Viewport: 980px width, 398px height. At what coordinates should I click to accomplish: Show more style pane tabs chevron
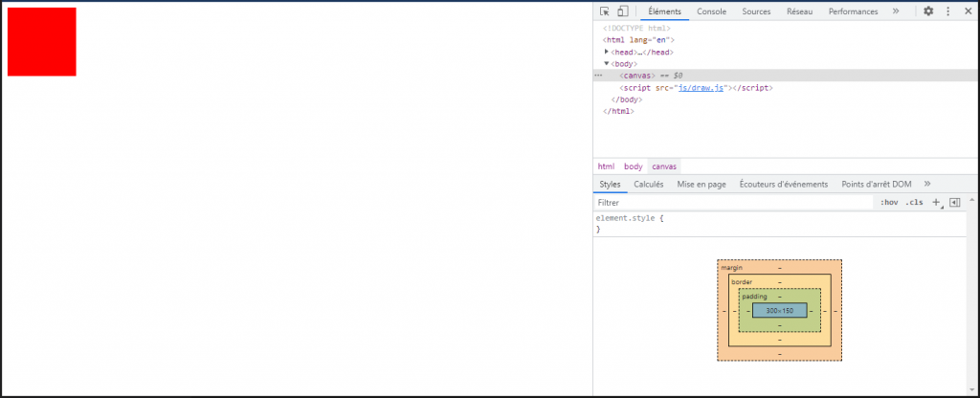(927, 184)
